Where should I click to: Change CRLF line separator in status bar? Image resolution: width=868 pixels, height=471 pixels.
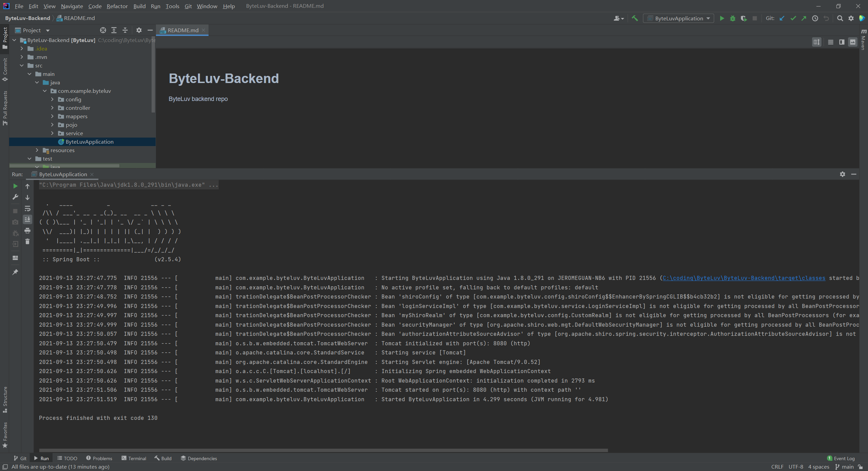click(x=777, y=467)
